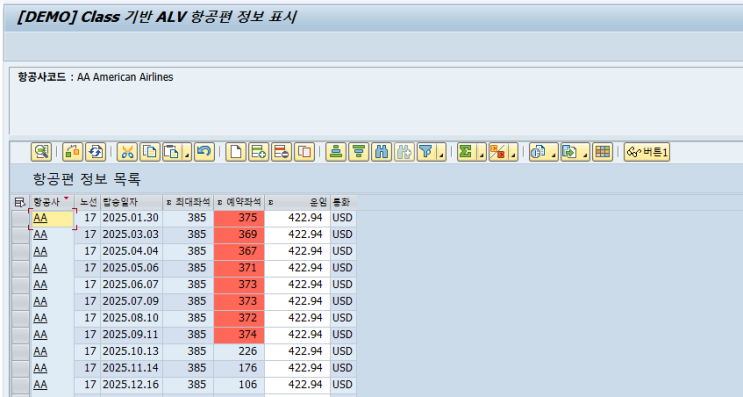Screen dimensions: 743x397
Task: Click the USD cell in the 2025.04.04 row
Action: coord(344,251)
